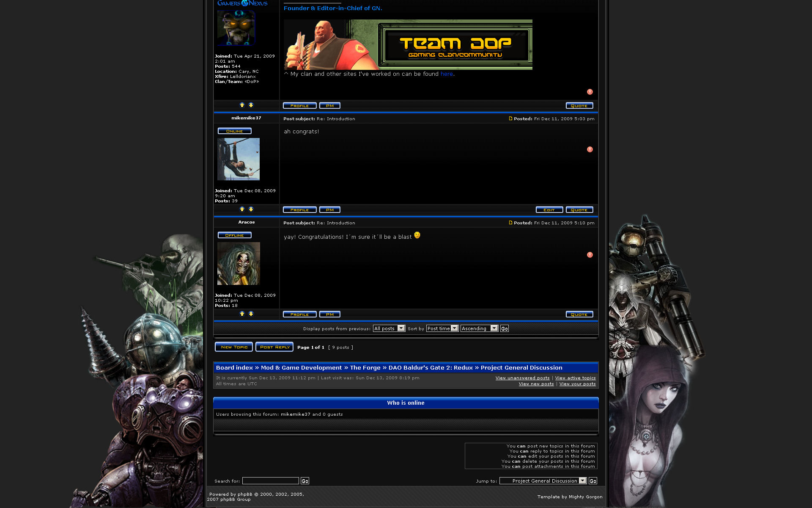812x508 pixels.
Task: Click the Gamers Nexus logo
Action: click(242, 3)
